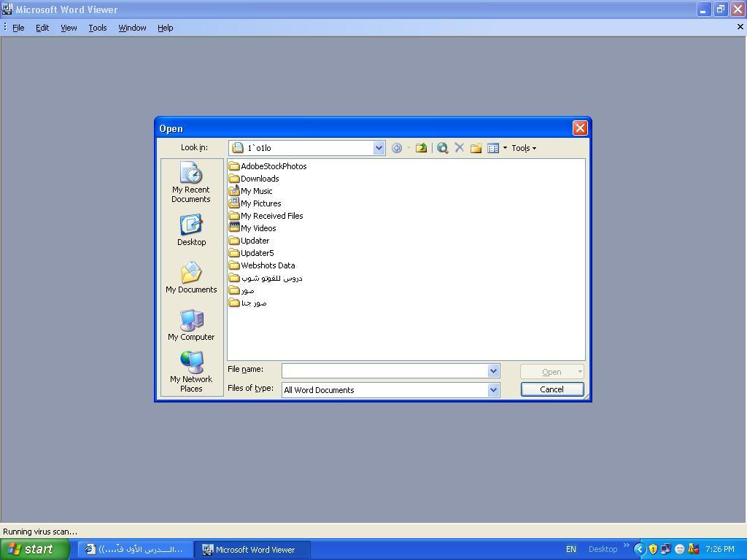Close the document with menu bar X
This screenshot has width=747, height=560.
[x=740, y=27]
